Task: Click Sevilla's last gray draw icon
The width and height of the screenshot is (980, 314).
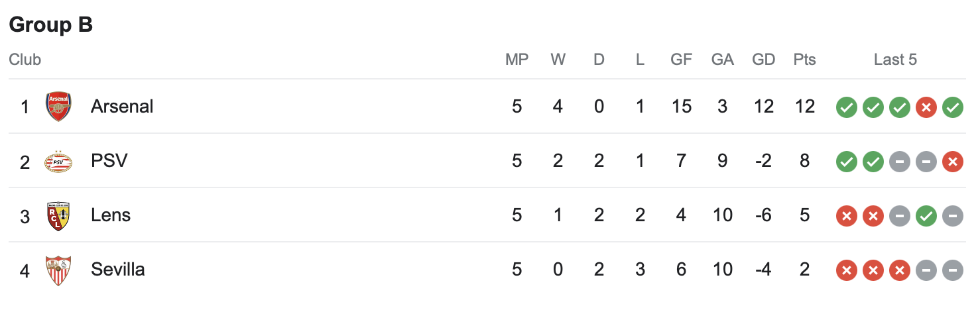Action: (952, 270)
